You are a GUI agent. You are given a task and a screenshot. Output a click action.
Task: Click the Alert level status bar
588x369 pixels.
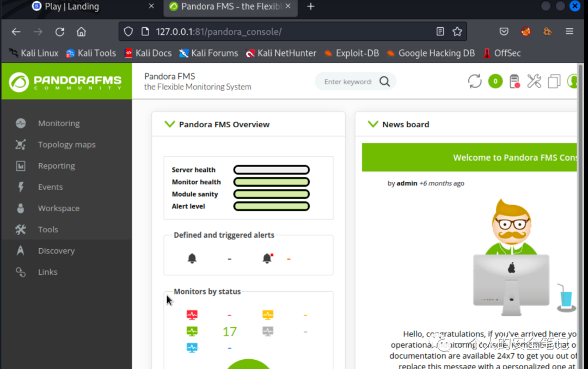click(x=272, y=206)
